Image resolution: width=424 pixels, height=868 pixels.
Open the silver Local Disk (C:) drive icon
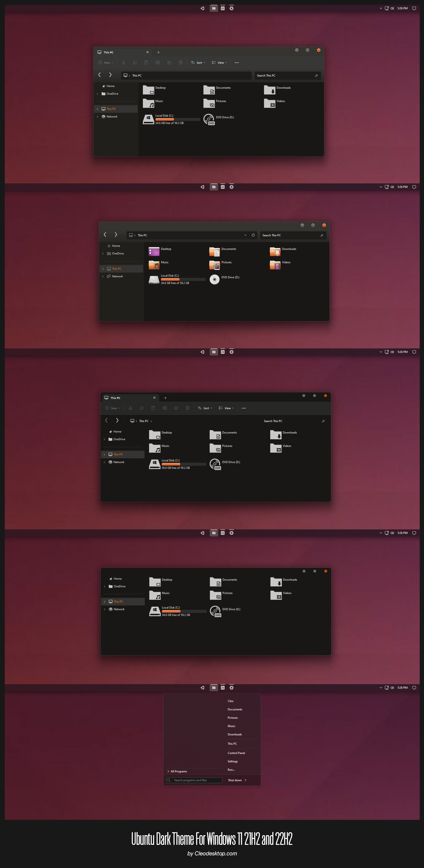[x=154, y=279]
